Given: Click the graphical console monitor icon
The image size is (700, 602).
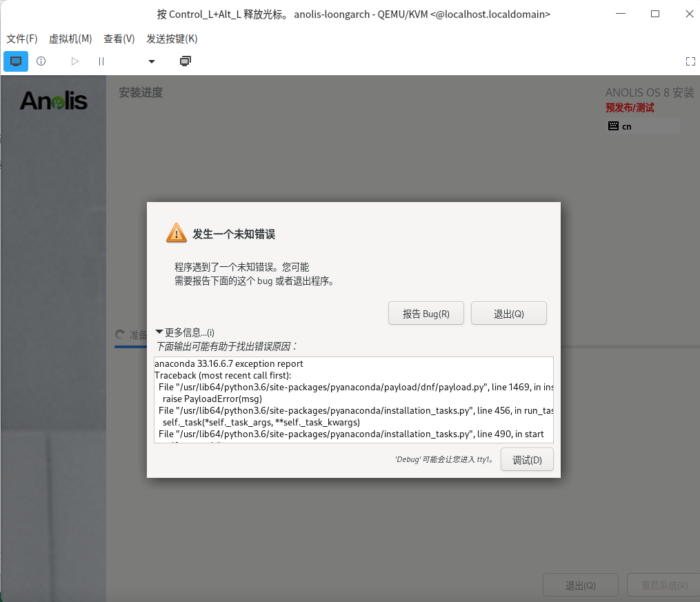Looking at the screenshot, I should (x=16, y=61).
